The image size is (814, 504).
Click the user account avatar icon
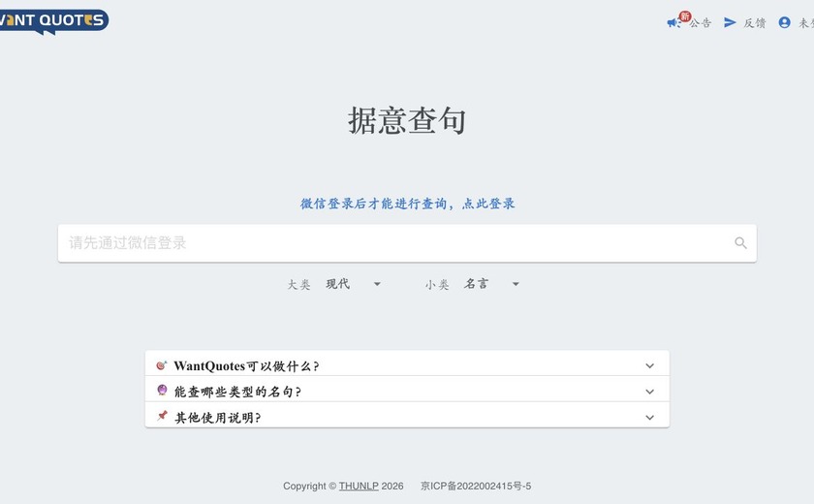(784, 22)
